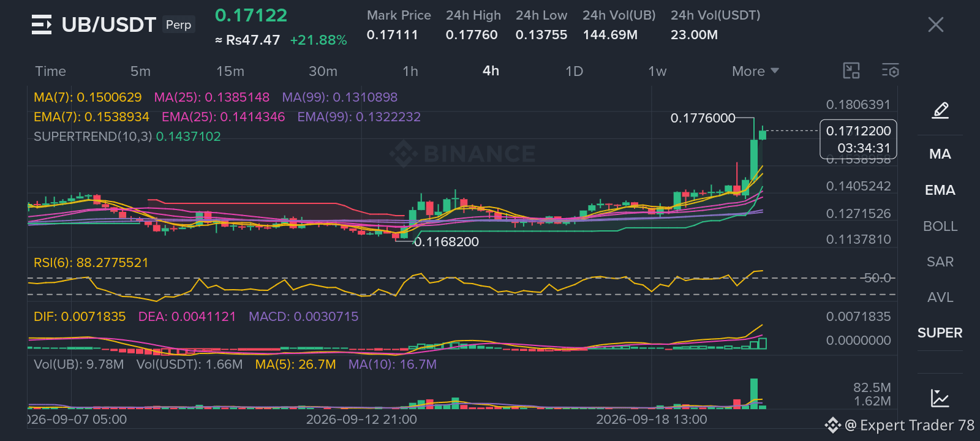The width and height of the screenshot is (980, 441).
Task: Open the line chart icon below SUPER
Action: 940,398
